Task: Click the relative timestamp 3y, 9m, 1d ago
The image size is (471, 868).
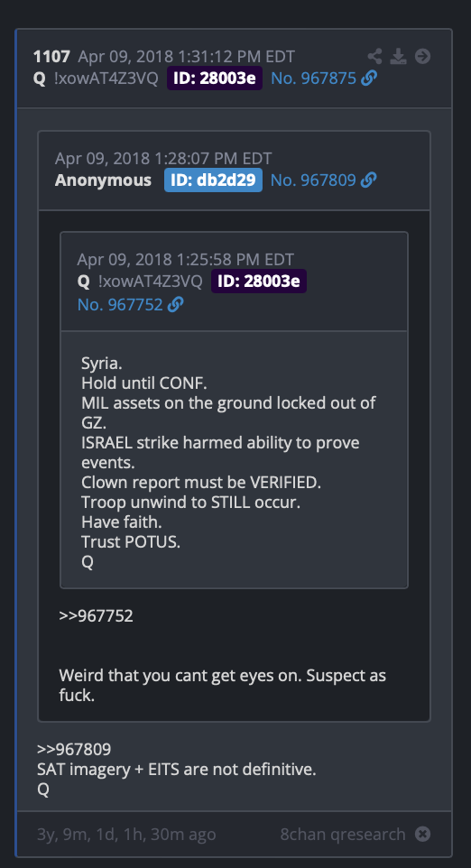Action: (126, 835)
